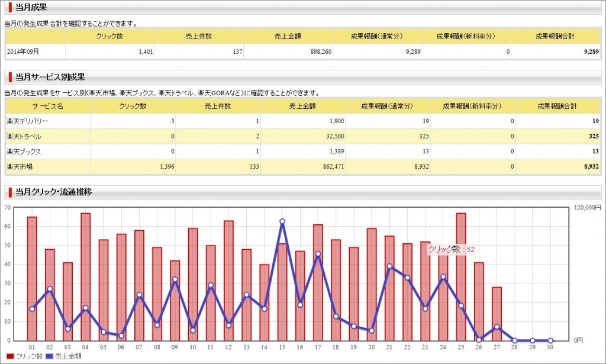Click the 売上件数 header in monthly table
Viewport: 606px width, 364px height.
point(199,36)
